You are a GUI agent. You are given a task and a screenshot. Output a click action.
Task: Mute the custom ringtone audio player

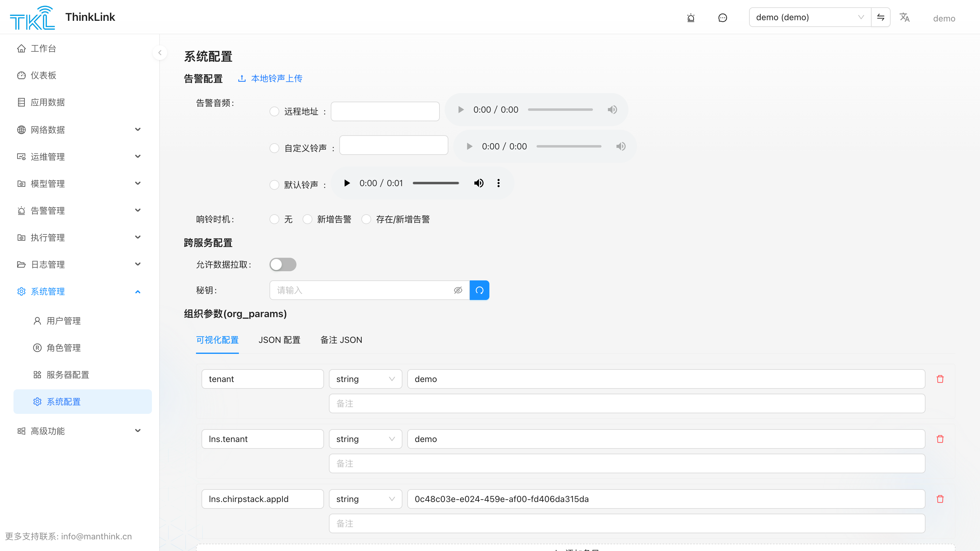coord(621,146)
